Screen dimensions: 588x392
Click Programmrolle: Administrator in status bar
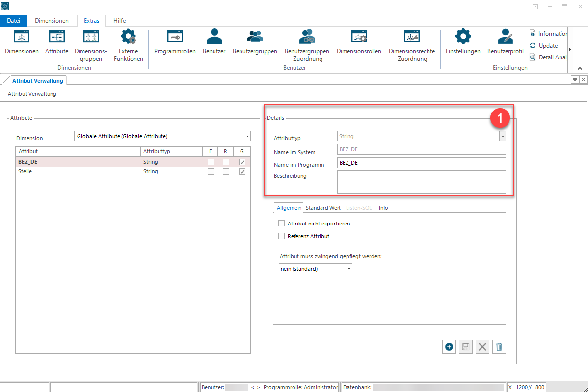click(301, 387)
